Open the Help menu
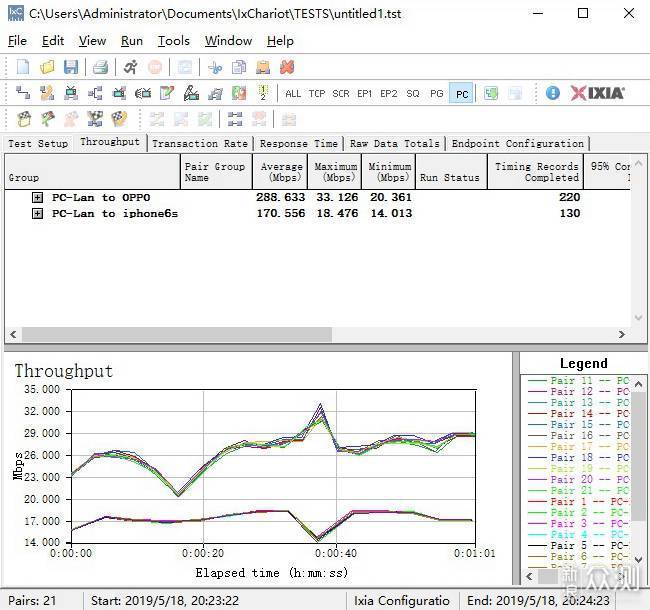Image resolution: width=650 pixels, height=610 pixels. (x=280, y=41)
